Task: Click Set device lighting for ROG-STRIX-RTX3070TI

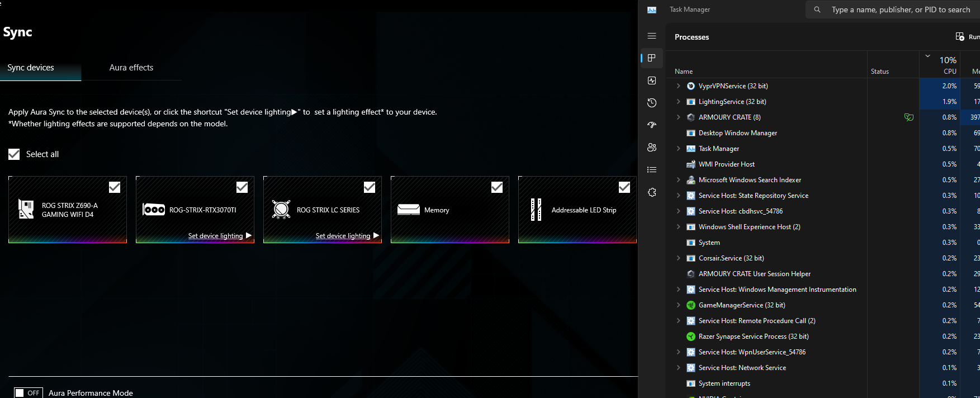Action: tap(220, 236)
